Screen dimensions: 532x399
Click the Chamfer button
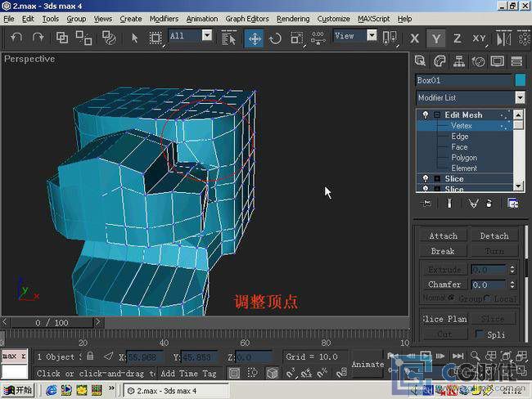[x=444, y=285]
